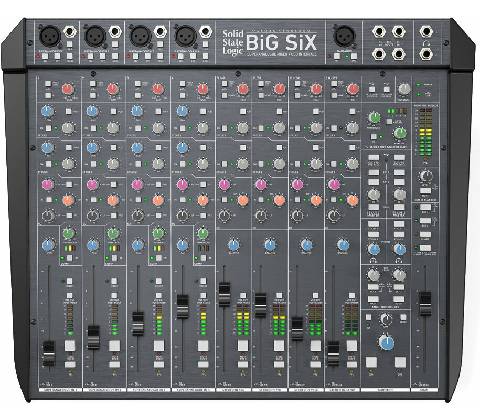Click the lower headphone jack at far right
This screenshot has height=420, width=480.
tap(426, 53)
